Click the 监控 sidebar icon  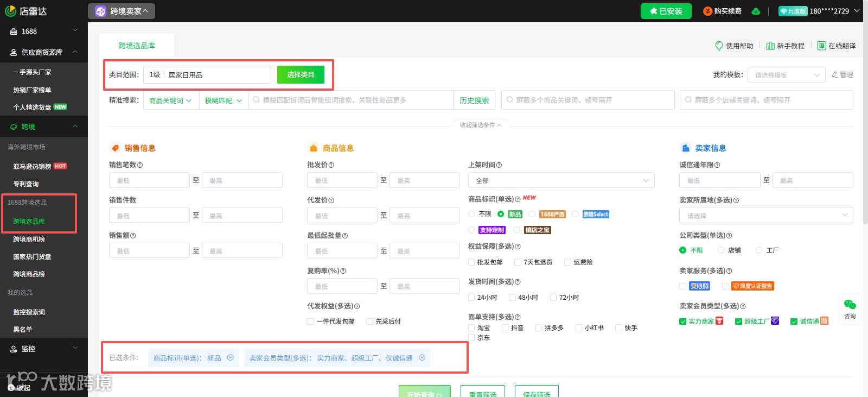(14, 349)
